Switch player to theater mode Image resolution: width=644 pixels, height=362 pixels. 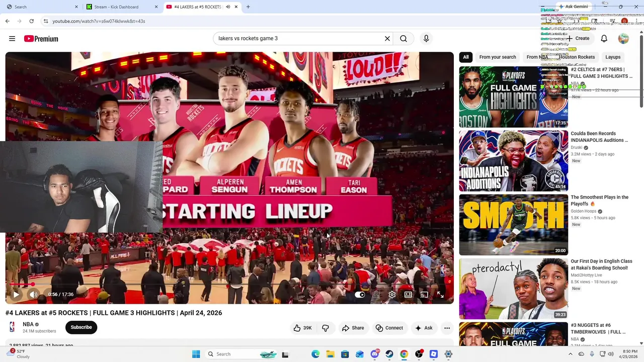click(x=408, y=295)
